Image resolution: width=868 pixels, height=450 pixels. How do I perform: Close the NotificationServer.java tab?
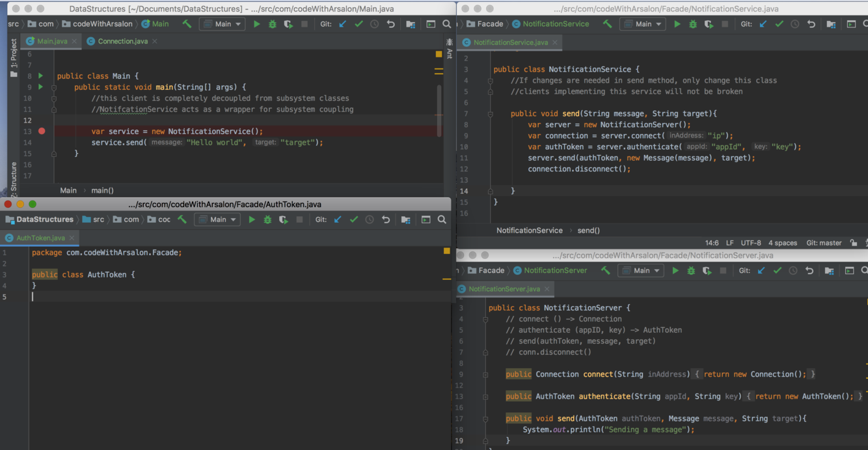point(547,288)
